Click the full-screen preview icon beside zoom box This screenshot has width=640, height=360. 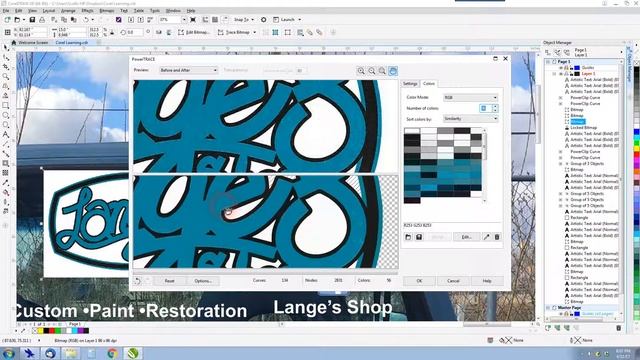point(193,20)
